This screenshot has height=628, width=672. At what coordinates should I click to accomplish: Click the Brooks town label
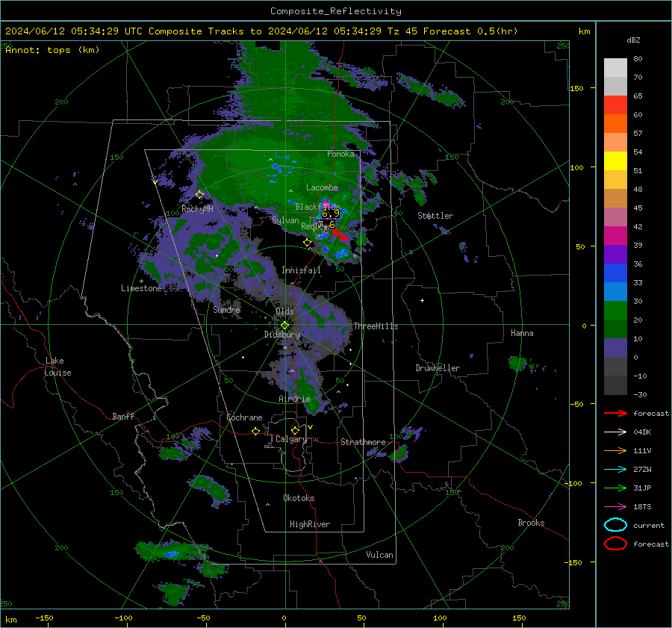[x=531, y=523]
